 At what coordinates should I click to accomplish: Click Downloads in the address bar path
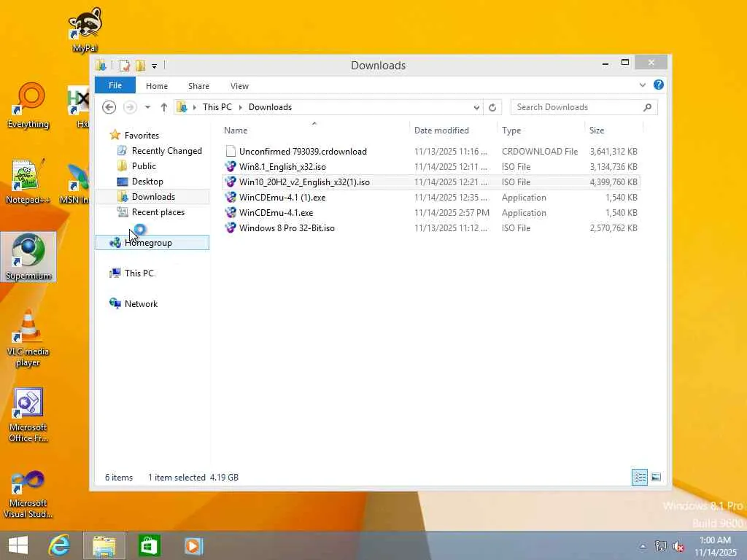point(270,107)
